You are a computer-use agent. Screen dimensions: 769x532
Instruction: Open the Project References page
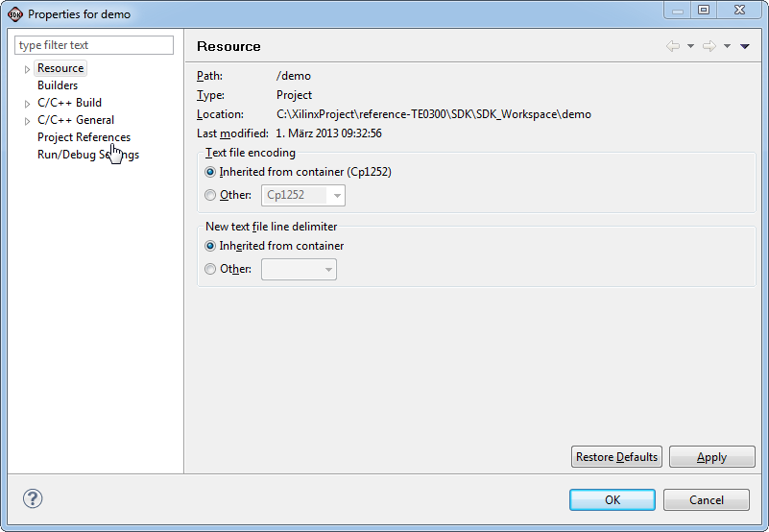click(84, 137)
